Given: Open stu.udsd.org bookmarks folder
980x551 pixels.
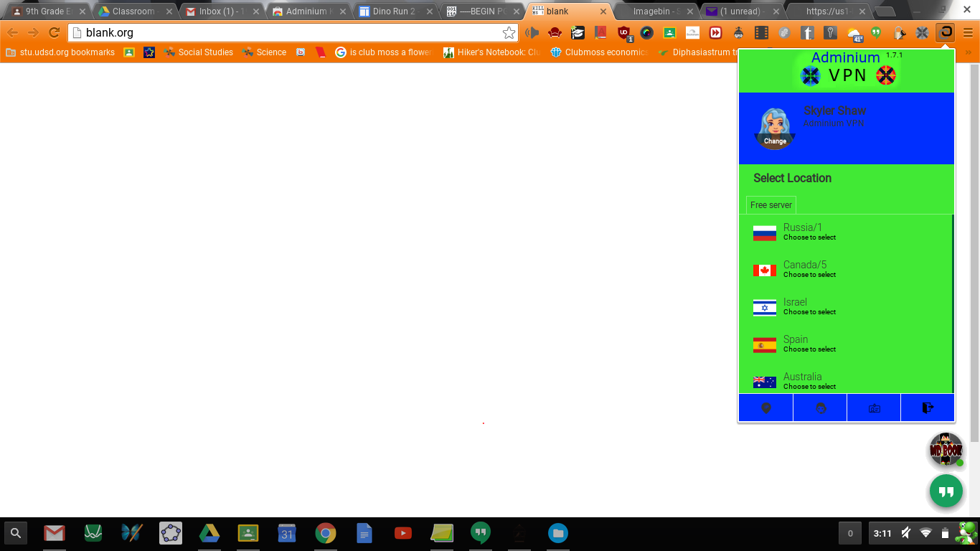Looking at the screenshot, I should click(x=60, y=52).
